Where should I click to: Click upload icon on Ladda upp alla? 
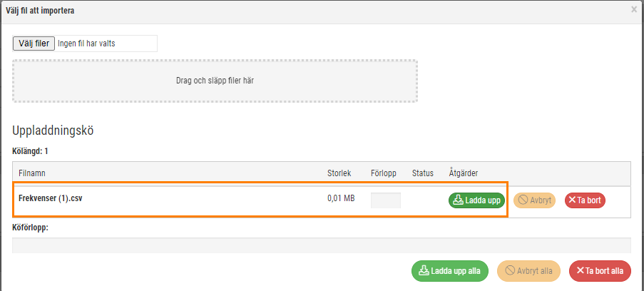pos(424,271)
